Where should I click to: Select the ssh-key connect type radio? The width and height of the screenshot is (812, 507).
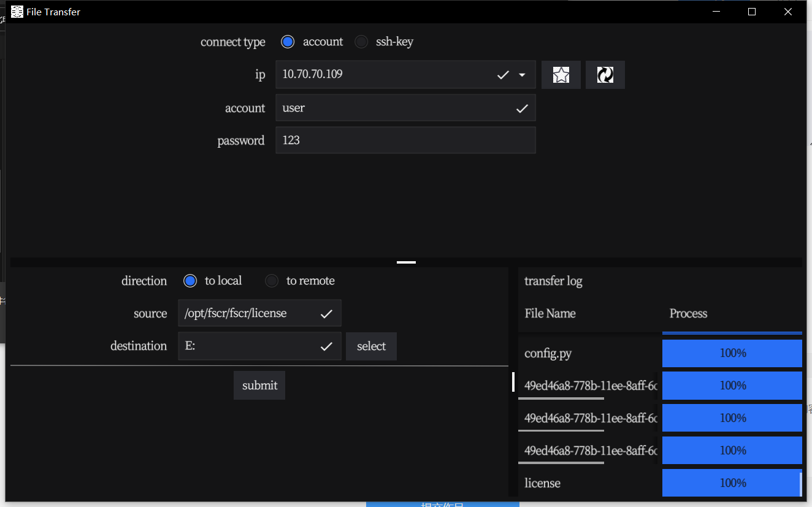361,42
